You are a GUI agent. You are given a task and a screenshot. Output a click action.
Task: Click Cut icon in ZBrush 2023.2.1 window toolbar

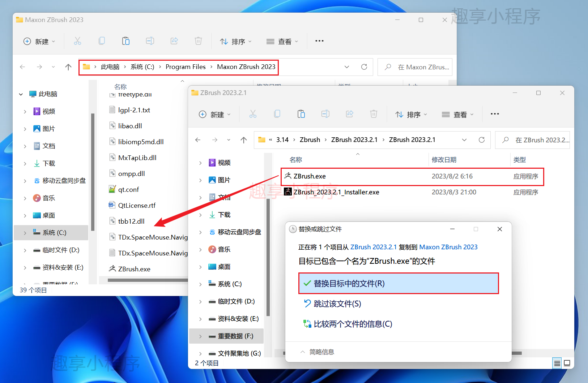pyautogui.click(x=253, y=114)
